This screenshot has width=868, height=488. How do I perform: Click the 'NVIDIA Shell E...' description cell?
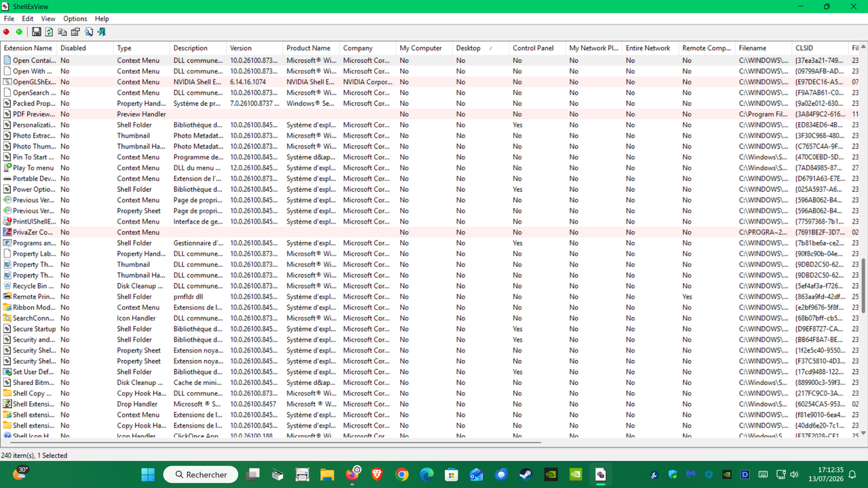[197, 82]
